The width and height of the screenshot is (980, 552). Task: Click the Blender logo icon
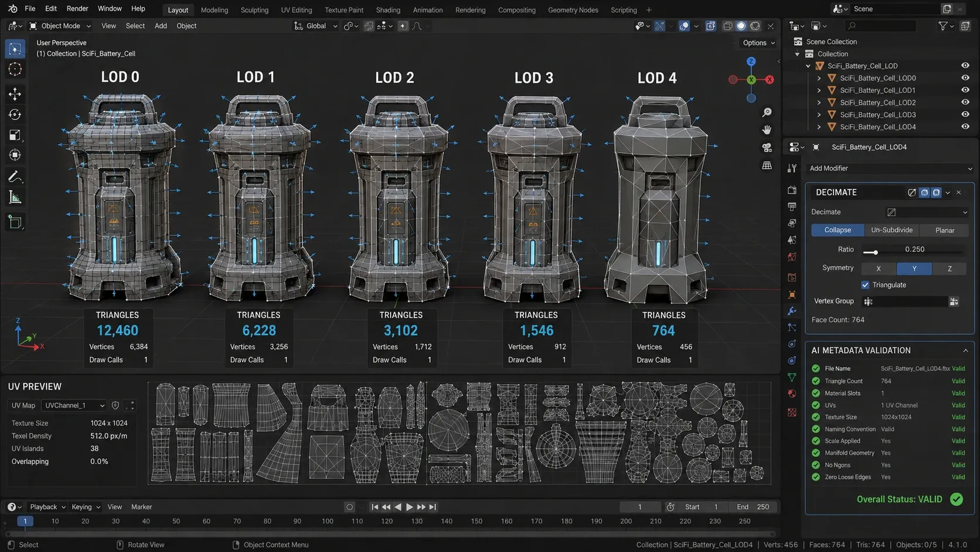click(12, 9)
